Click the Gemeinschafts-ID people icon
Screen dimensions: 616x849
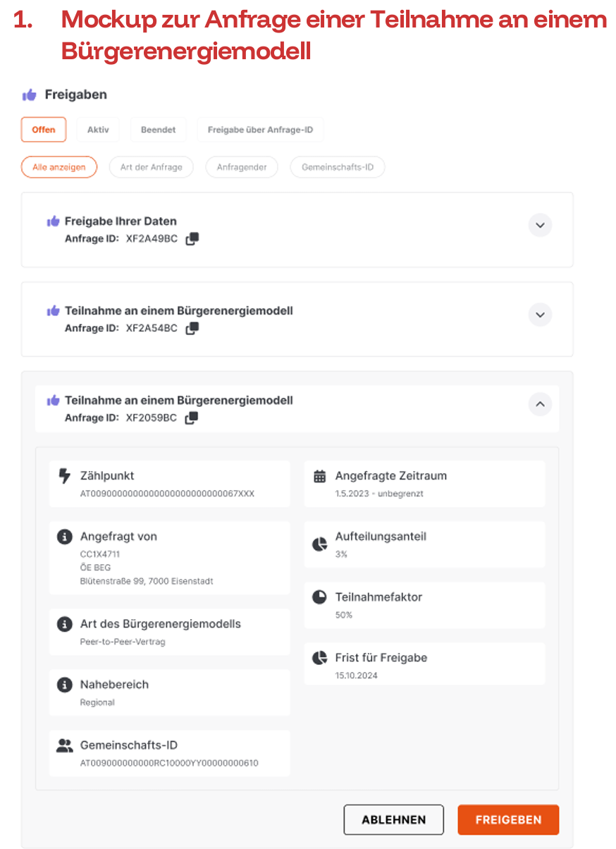[x=65, y=745]
